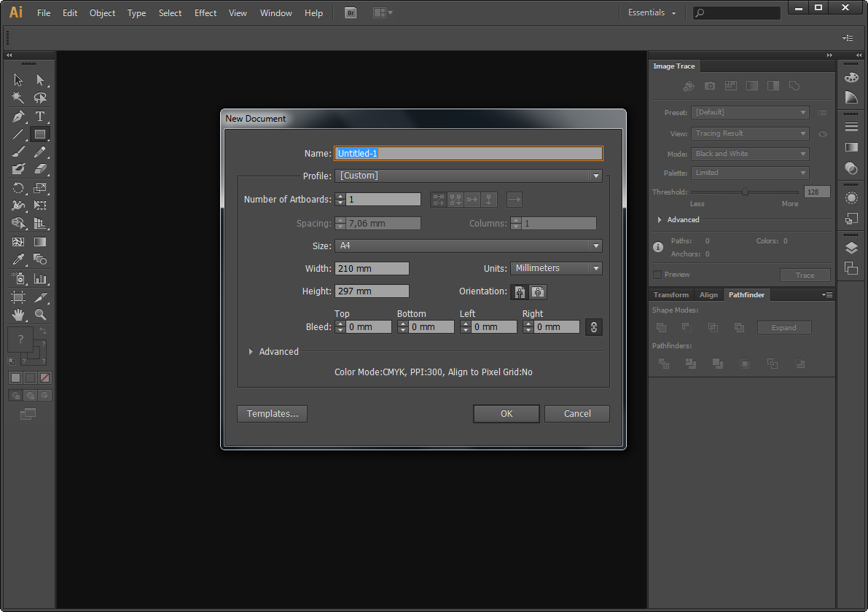Expand the Advanced section in New Document
868x612 pixels.
[273, 351]
